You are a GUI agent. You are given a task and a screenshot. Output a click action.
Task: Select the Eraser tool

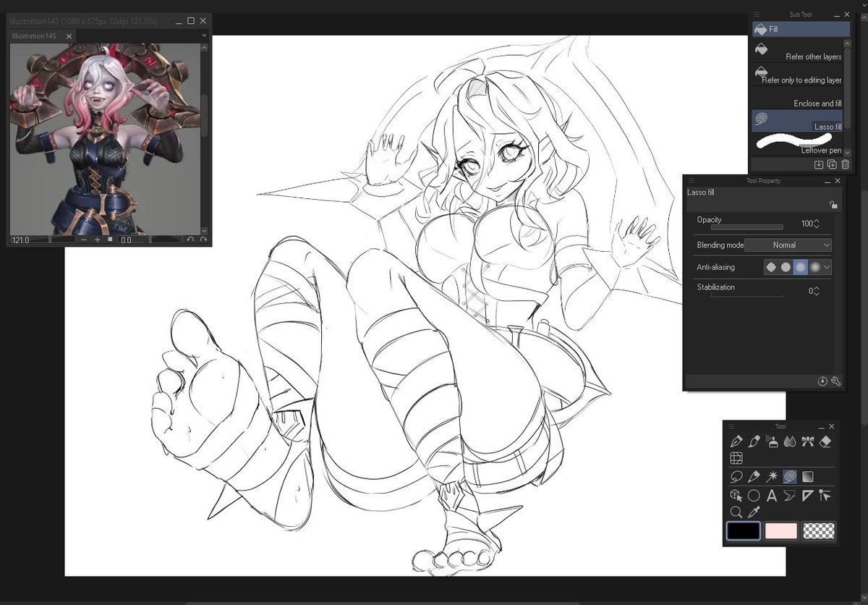825,441
